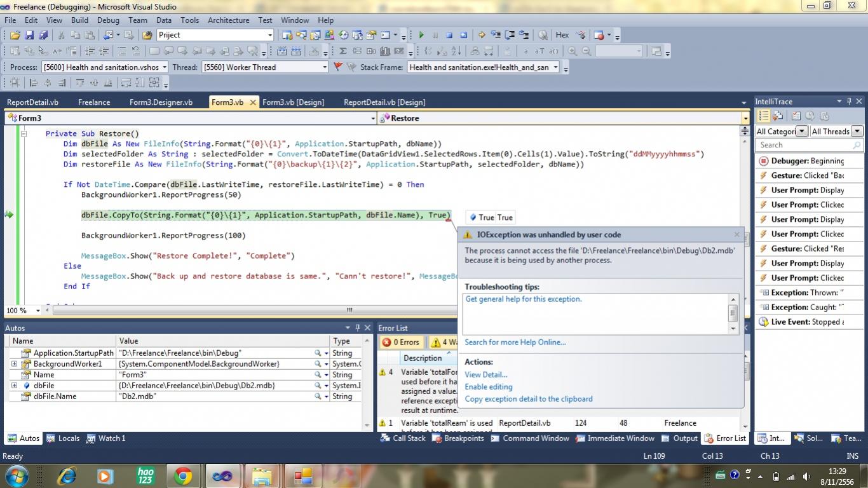Viewport: 868px width, 488px height.
Task: Click the Save All toolbar icon
Action: [x=43, y=36]
